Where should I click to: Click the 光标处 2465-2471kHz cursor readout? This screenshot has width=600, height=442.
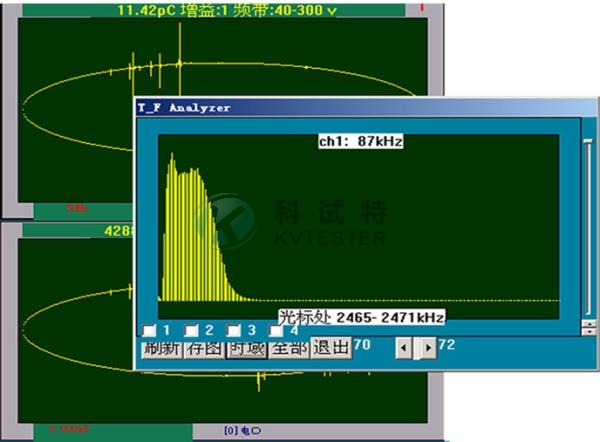coord(362,316)
